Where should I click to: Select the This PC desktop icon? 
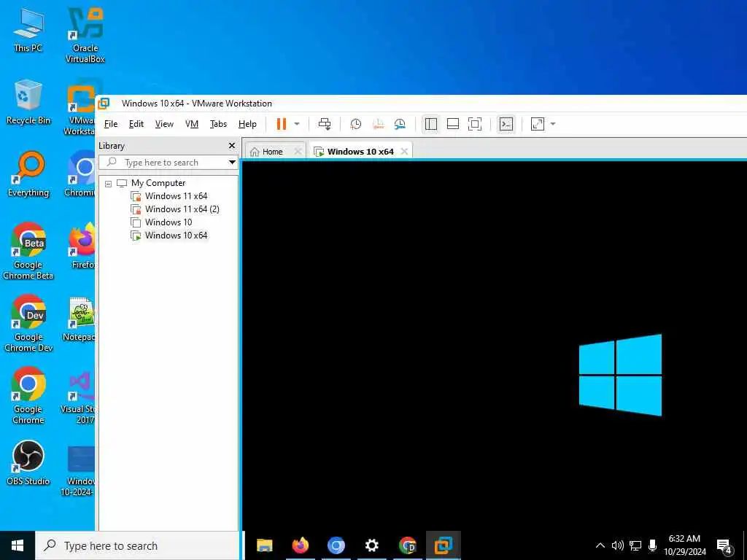28,30
